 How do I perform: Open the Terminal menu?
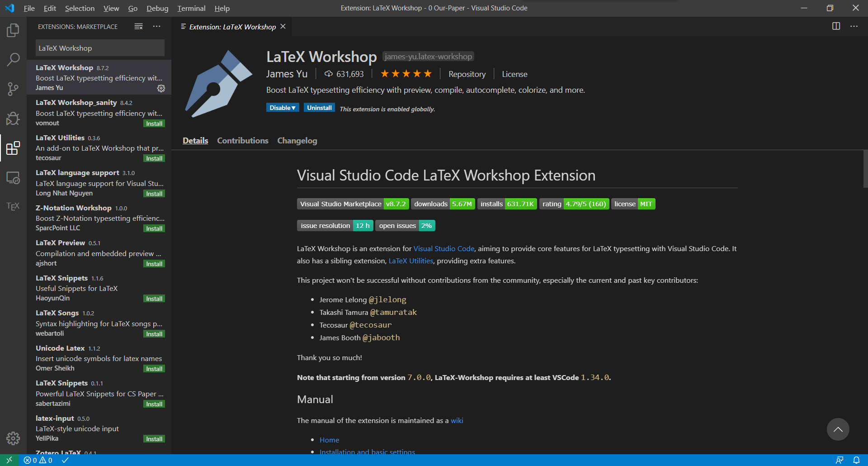click(x=191, y=8)
